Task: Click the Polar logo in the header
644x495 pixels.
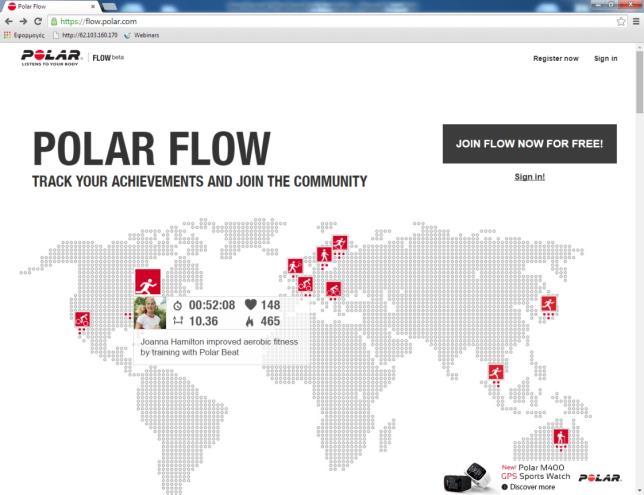Action: 51,58
